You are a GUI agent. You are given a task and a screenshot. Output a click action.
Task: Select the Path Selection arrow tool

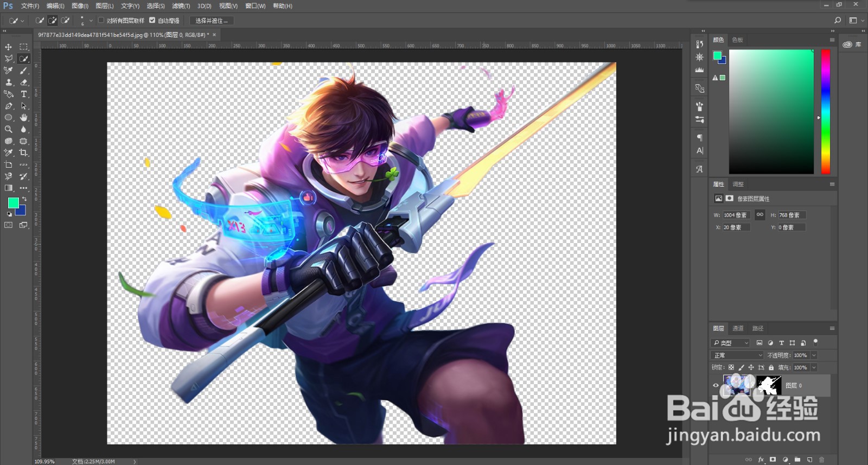coord(23,106)
